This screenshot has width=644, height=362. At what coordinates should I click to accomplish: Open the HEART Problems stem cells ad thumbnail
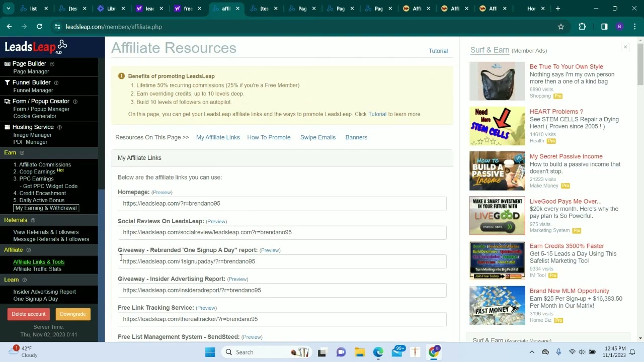click(497, 126)
